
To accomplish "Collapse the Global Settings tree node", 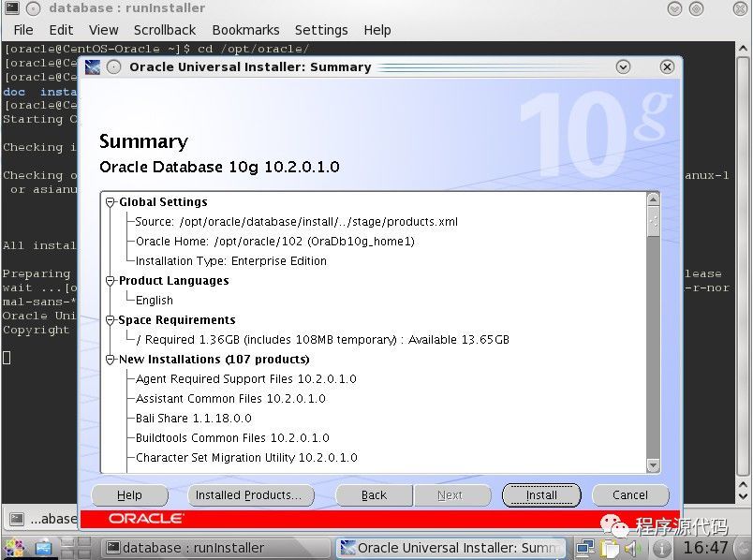I will [x=111, y=202].
